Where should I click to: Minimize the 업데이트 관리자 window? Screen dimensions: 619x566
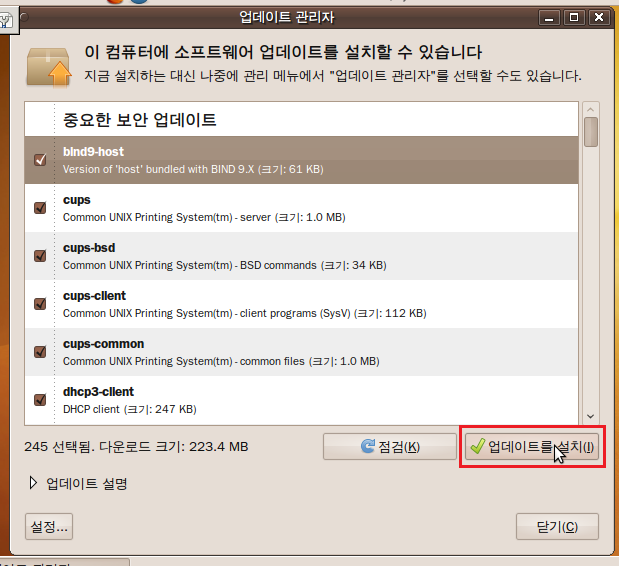[549, 18]
